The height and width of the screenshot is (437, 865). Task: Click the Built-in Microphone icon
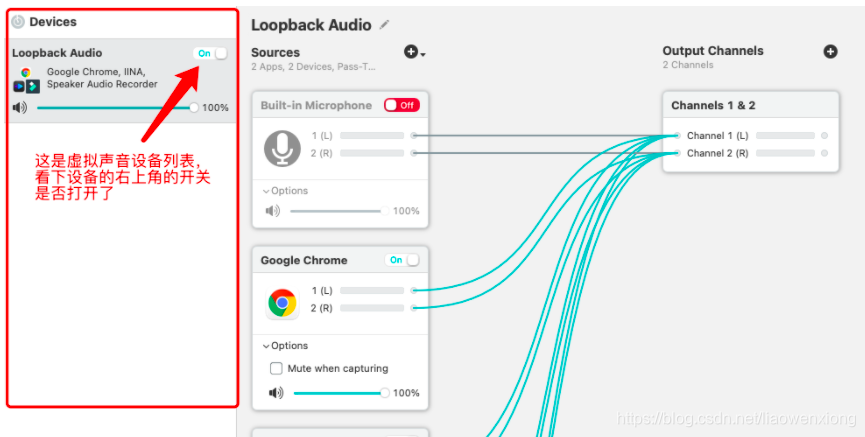[282, 148]
